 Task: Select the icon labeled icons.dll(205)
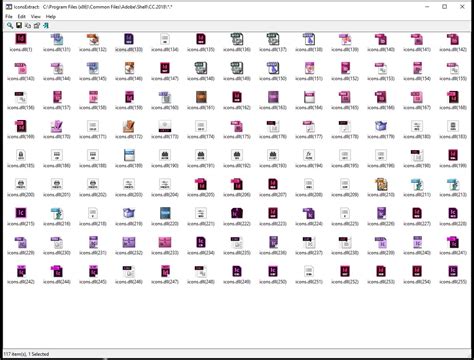click(201, 184)
